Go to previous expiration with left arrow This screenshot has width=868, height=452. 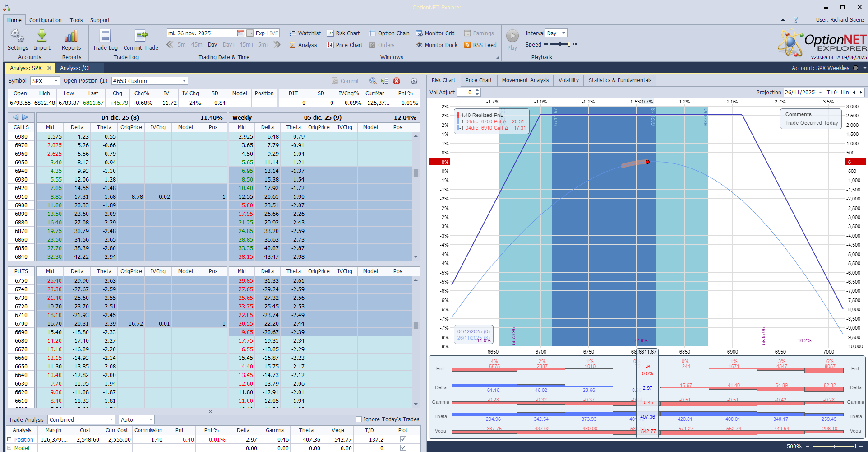click(16, 117)
